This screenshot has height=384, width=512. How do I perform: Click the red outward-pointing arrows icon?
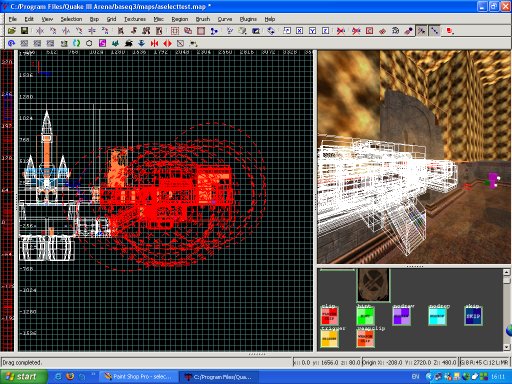point(167,43)
